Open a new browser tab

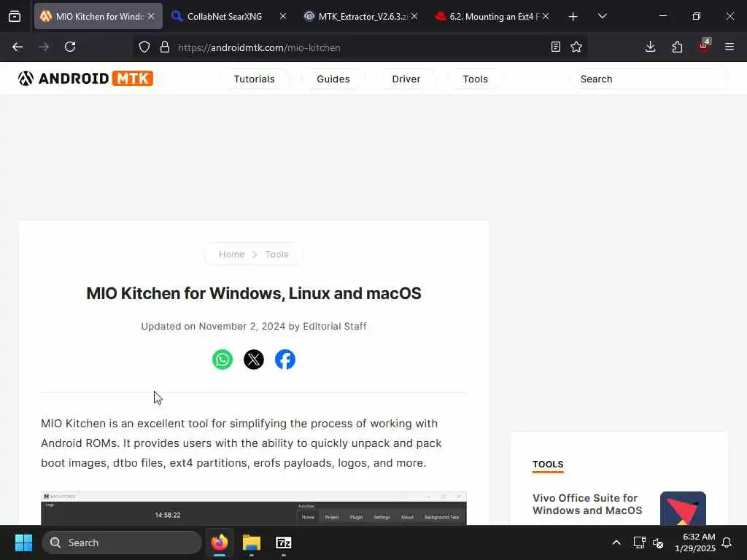pyautogui.click(x=573, y=17)
